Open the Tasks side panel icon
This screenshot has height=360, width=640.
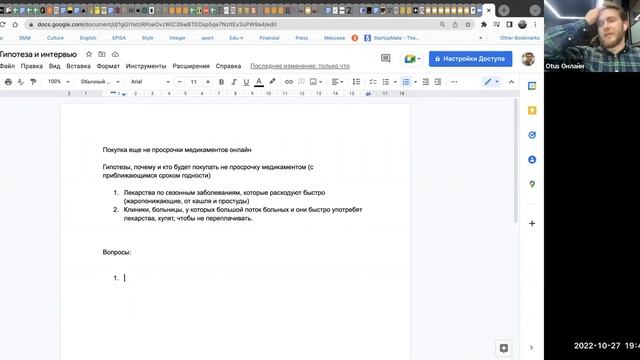(532, 135)
